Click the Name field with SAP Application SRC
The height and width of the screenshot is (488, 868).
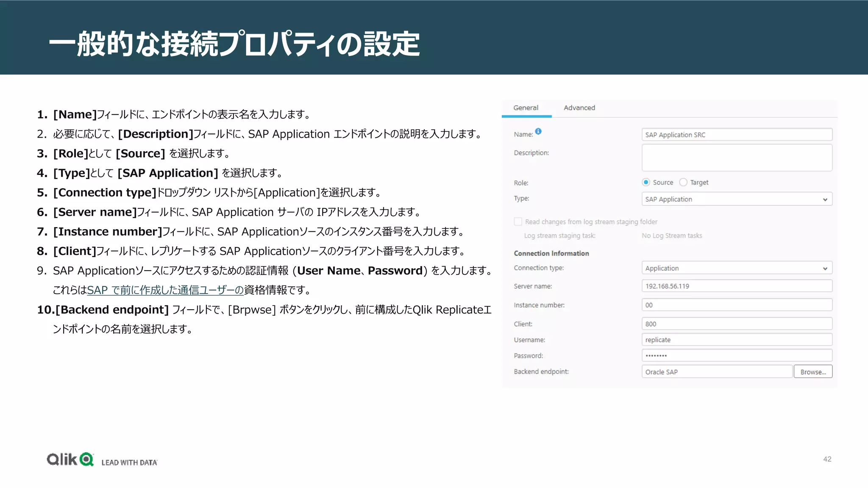(x=737, y=135)
